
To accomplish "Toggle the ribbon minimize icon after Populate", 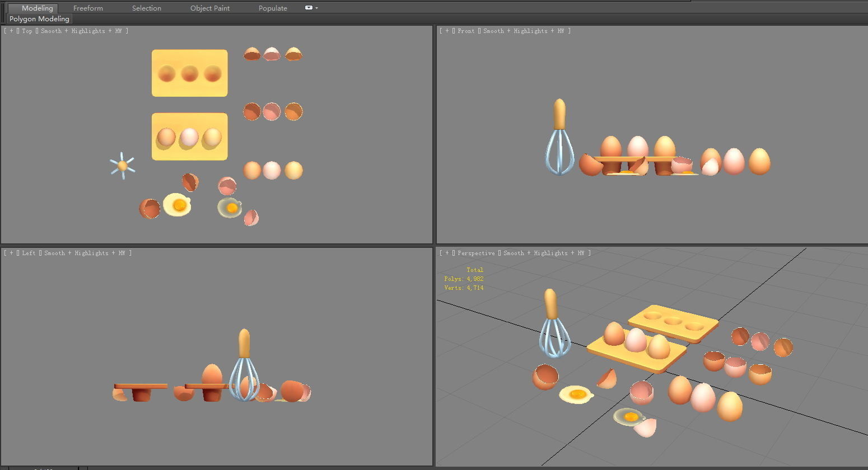I will 309,8.
